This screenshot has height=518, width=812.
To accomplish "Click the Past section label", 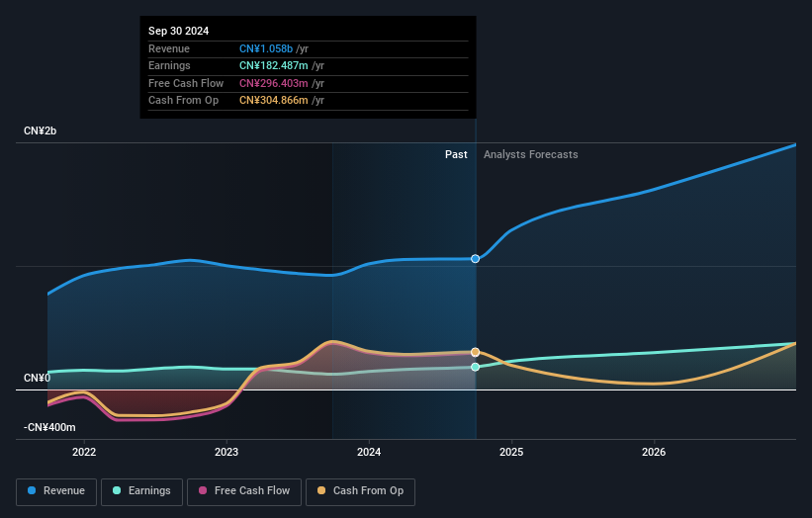I will (456, 154).
